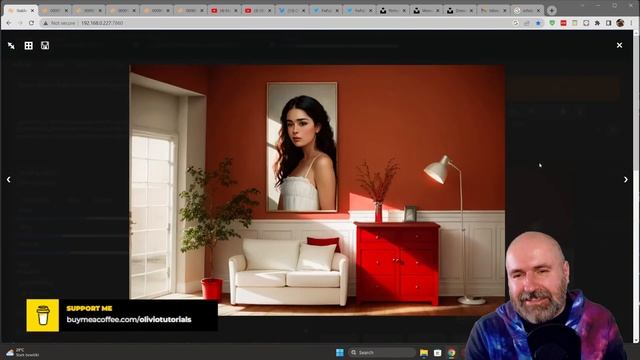Go forward one page in the browser
Viewport: 640px width, 360px height.
point(20,23)
